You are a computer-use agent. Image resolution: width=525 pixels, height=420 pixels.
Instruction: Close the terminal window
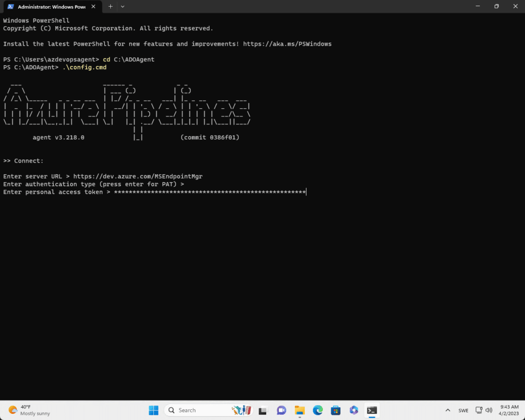coord(516,6)
